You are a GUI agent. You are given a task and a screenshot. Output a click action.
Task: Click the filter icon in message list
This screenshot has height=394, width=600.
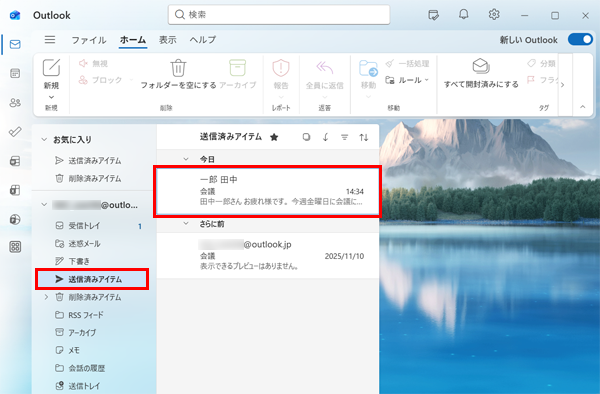tap(344, 137)
